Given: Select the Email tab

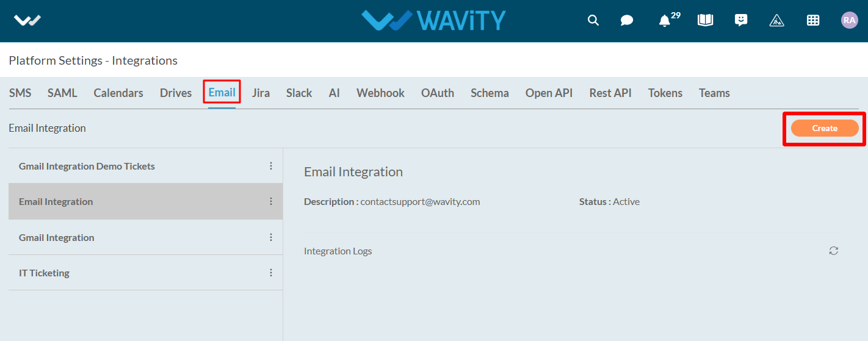Looking at the screenshot, I should pos(222,93).
